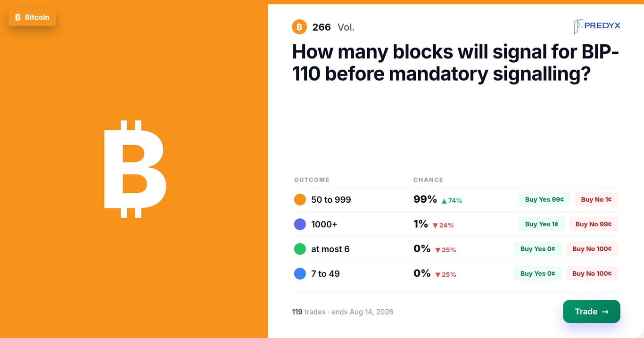Open the green Trade button
This screenshot has width=644, height=338.
pyautogui.click(x=592, y=312)
